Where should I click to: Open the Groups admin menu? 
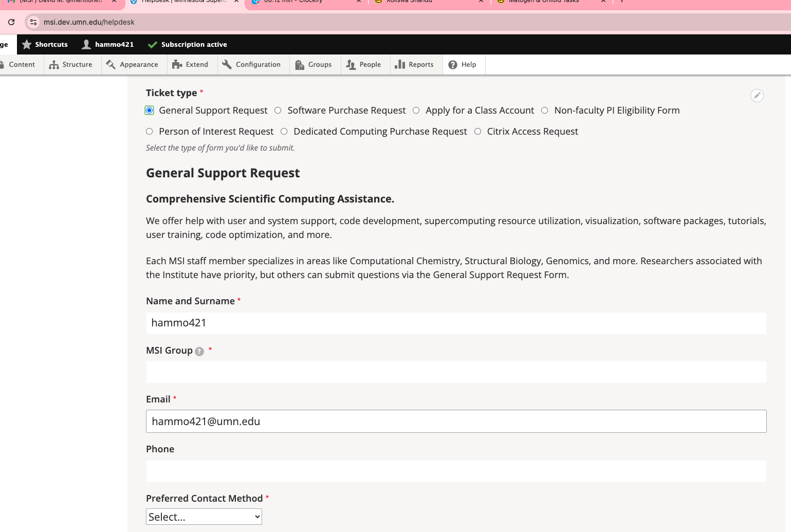pyautogui.click(x=314, y=65)
